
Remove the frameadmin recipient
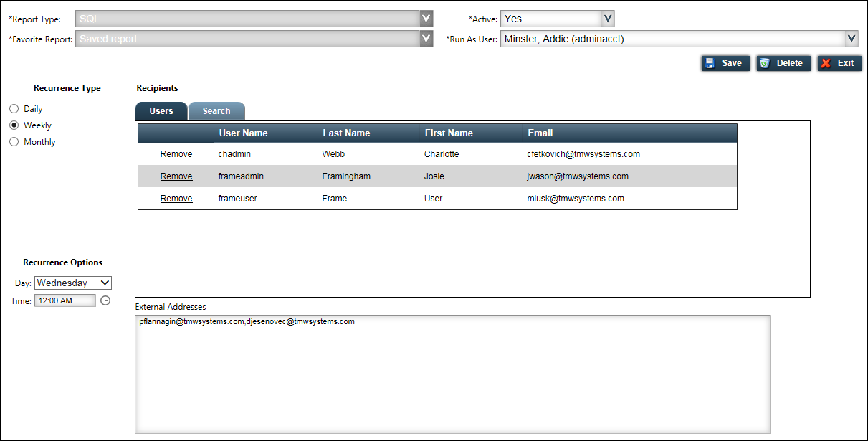176,176
